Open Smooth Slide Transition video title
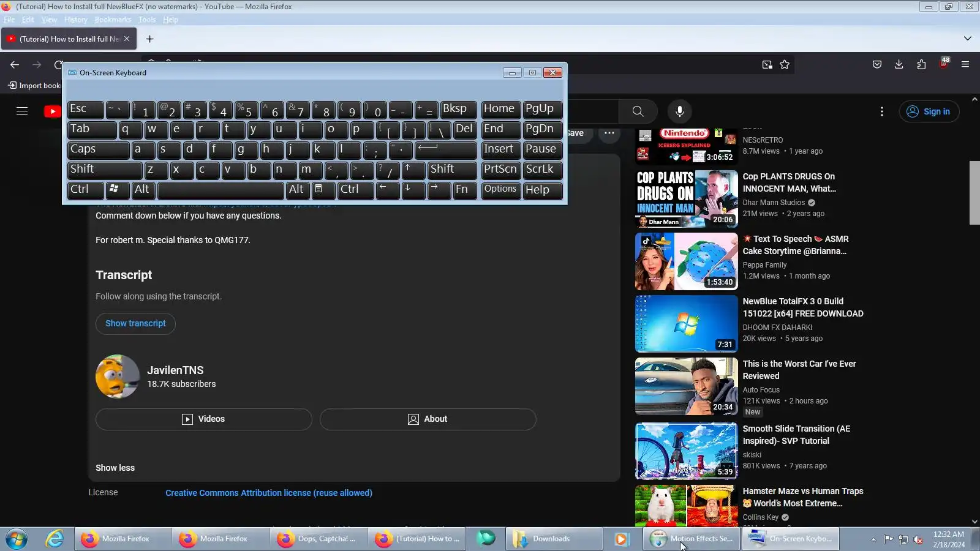Screen dimensions: 980x551 point(796,435)
